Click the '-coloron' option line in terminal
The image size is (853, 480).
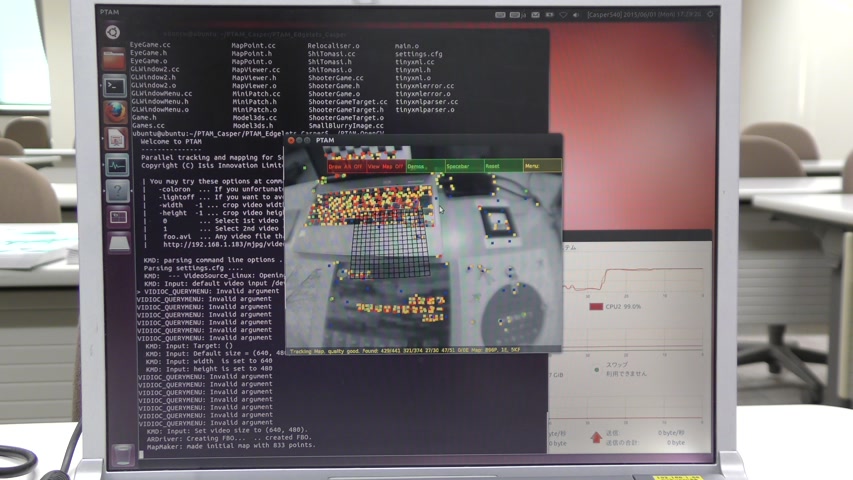point(220,189)
